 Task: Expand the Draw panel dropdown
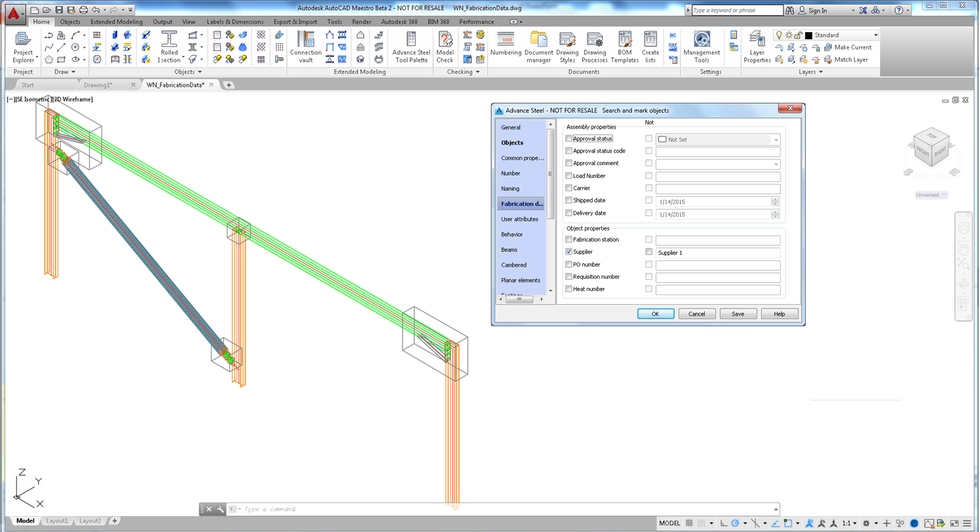[x=65, y=72]
